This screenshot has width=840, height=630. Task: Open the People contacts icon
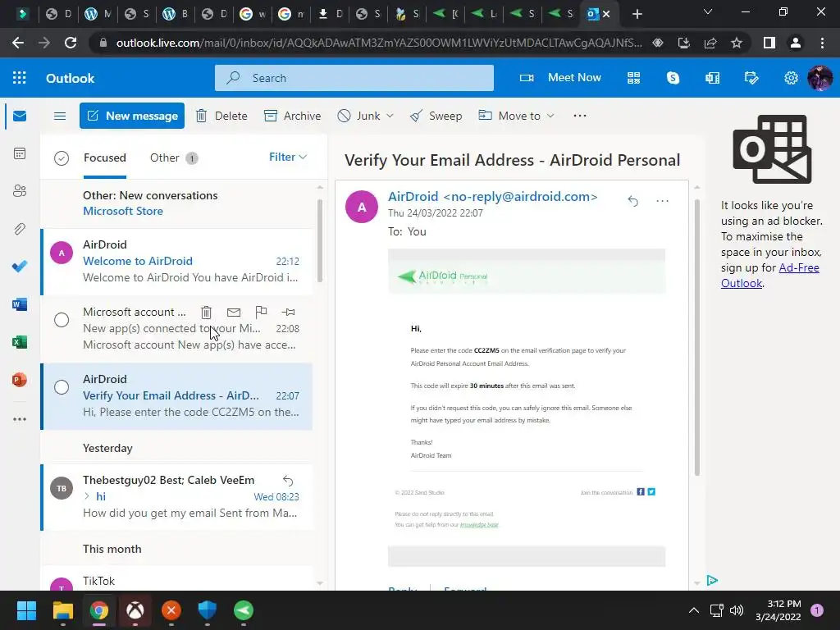[x=20, y=191]
